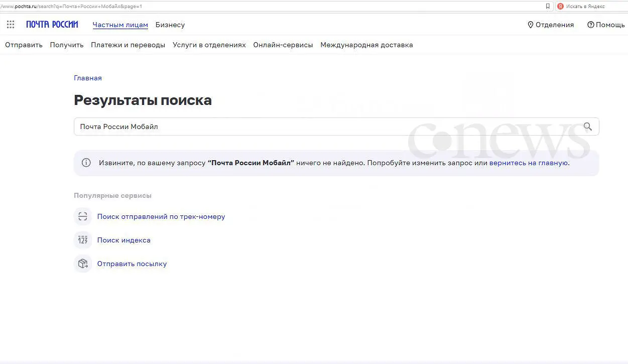Open Помощь help link
628x364 pixels.
[x=606, y=25]
